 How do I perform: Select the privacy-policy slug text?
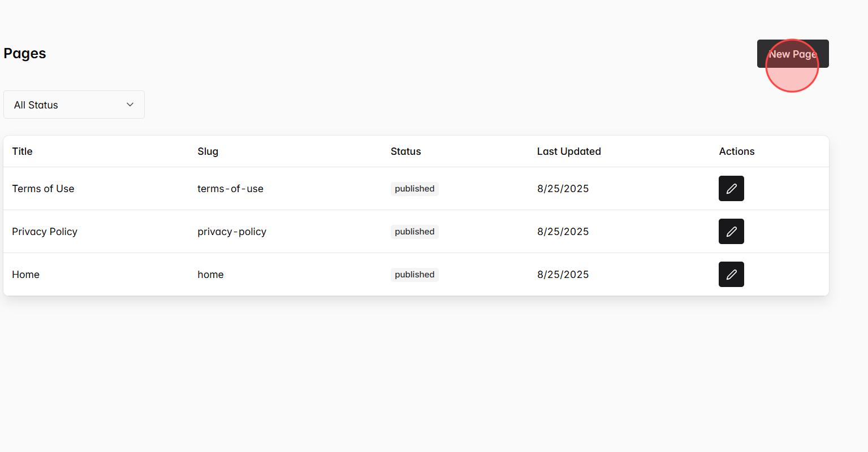(232, 231)
